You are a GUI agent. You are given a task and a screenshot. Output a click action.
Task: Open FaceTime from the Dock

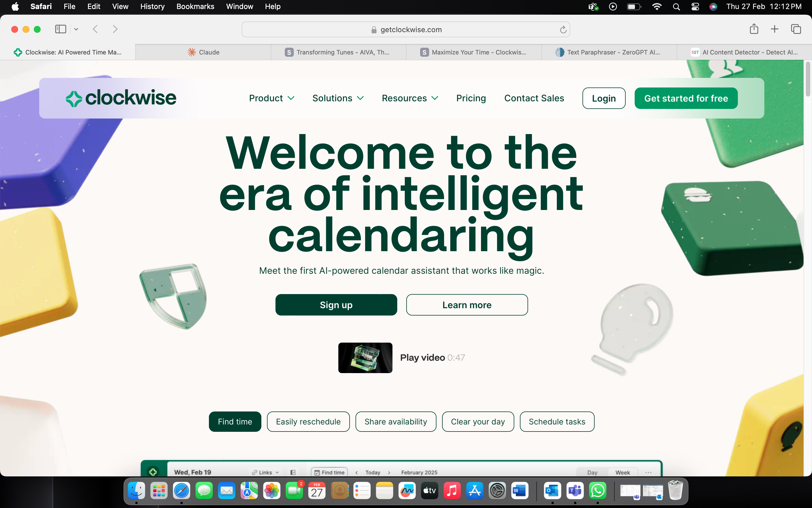pyautogui.click(x=294, y=491)
